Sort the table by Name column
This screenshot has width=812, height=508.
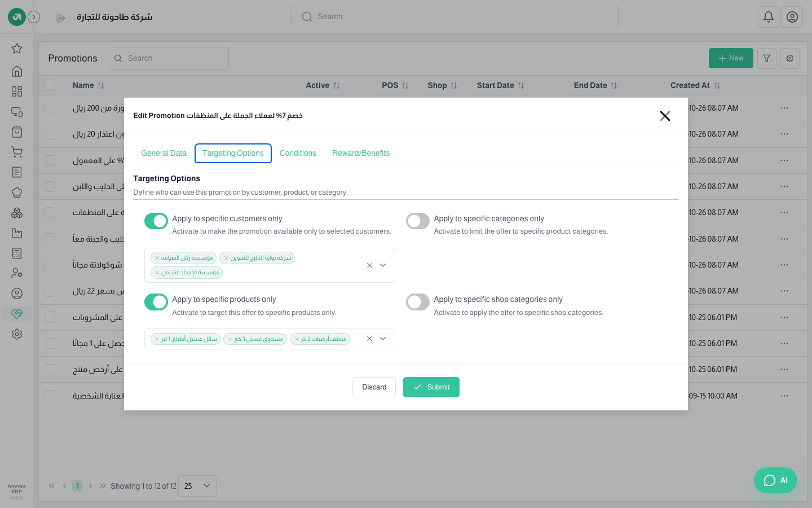(89, 85)
